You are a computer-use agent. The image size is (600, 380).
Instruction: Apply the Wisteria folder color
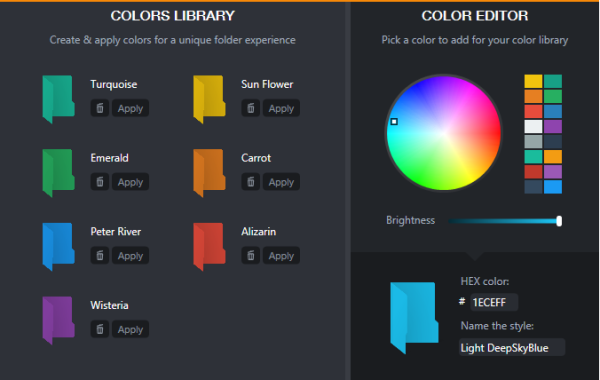[130, 329]
